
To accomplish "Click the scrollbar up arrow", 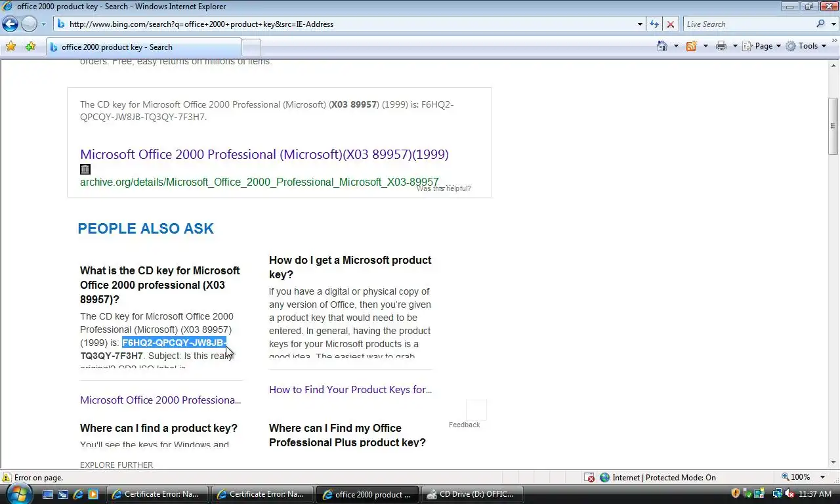I will [x=833, y=64].
